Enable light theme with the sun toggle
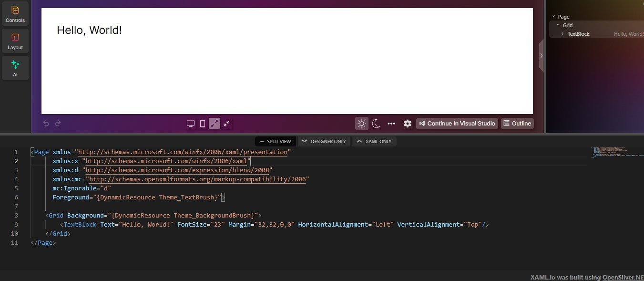This screenshot has width=644, height=281. coord(361,123)
